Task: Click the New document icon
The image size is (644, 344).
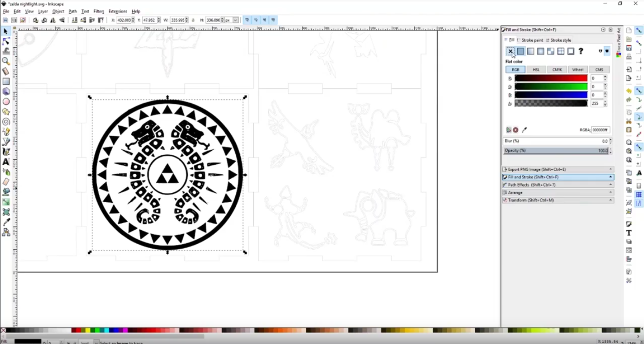Action: coord(629,30)
